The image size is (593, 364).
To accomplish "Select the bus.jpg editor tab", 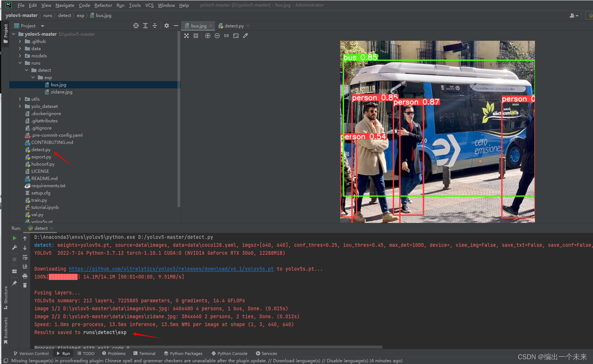I will coord(199,26).
